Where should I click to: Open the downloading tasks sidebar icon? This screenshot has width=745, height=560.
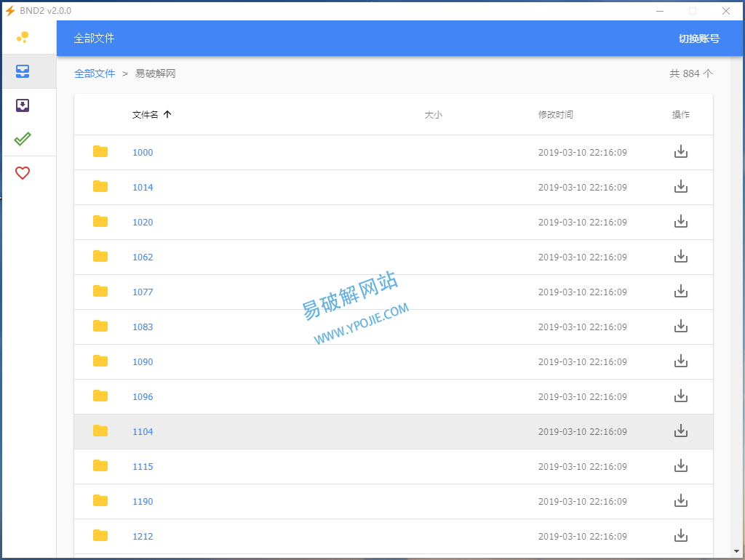23,105
